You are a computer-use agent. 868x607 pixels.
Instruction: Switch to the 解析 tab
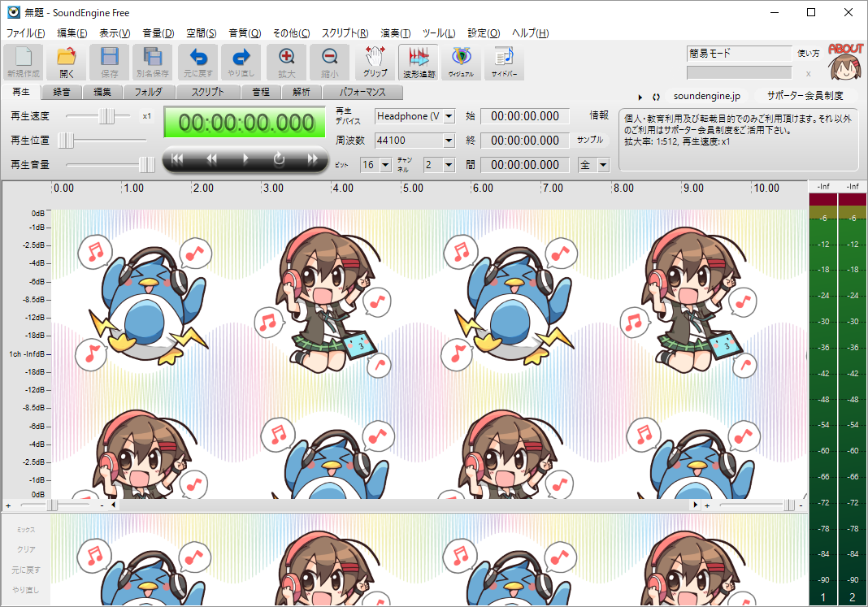pyautogui.click(x=302, y=92)
